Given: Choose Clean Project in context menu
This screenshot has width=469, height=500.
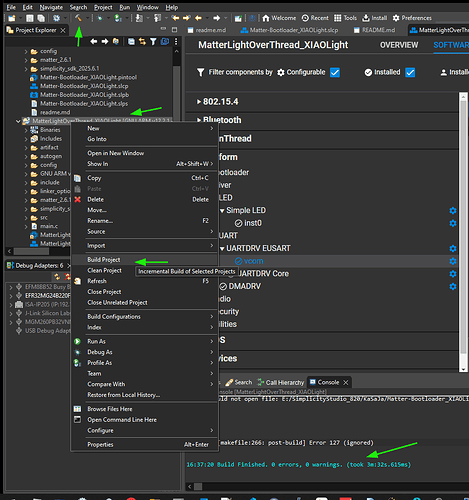Looking at the screenshot, I should tap(105, 270).
